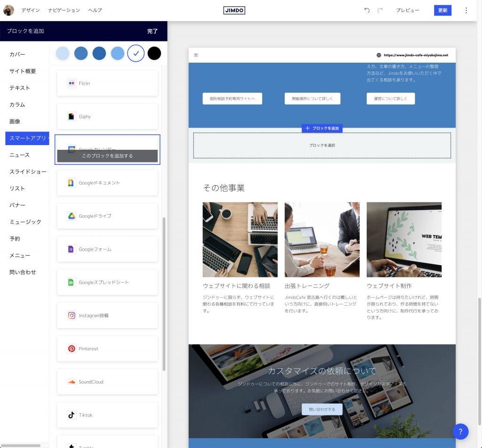
Task: Click the redo arrow icon
Action: point(380,10)
